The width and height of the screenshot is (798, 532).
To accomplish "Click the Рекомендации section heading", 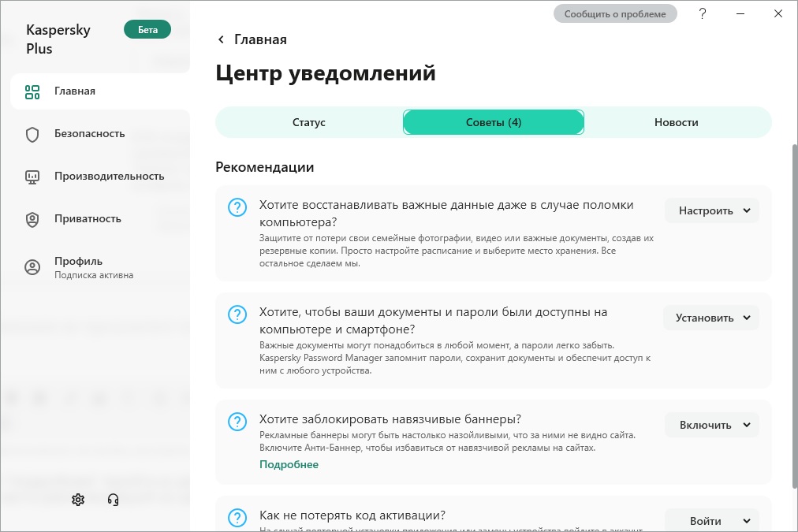I will (265, 167).
